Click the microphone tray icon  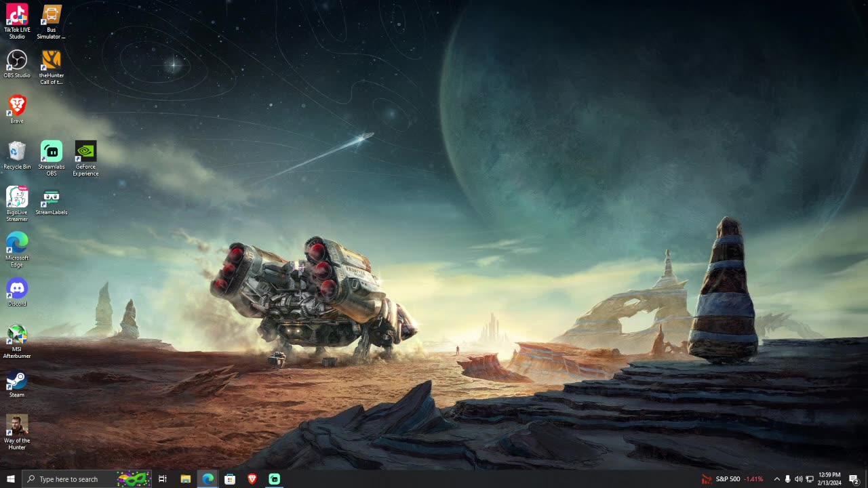[x=787, y=479]
